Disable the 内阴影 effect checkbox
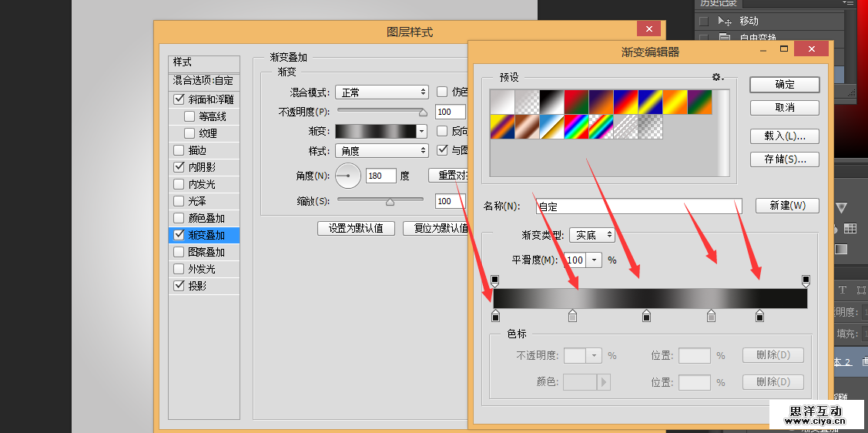Image resolution: width=868 pixels, height=433 pixels. [179, 166]
